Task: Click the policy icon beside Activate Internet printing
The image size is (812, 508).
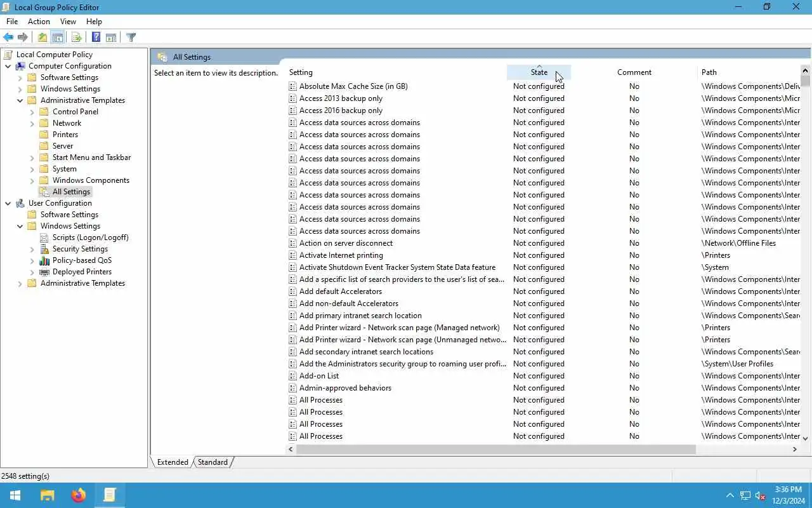Action: (x=292, y=255)
